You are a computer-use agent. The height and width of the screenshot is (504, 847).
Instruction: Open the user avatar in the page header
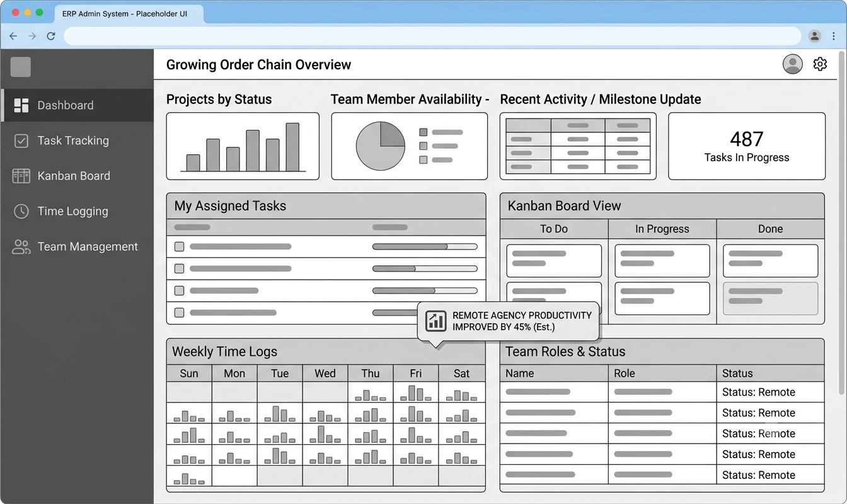[x=792, y=64]
